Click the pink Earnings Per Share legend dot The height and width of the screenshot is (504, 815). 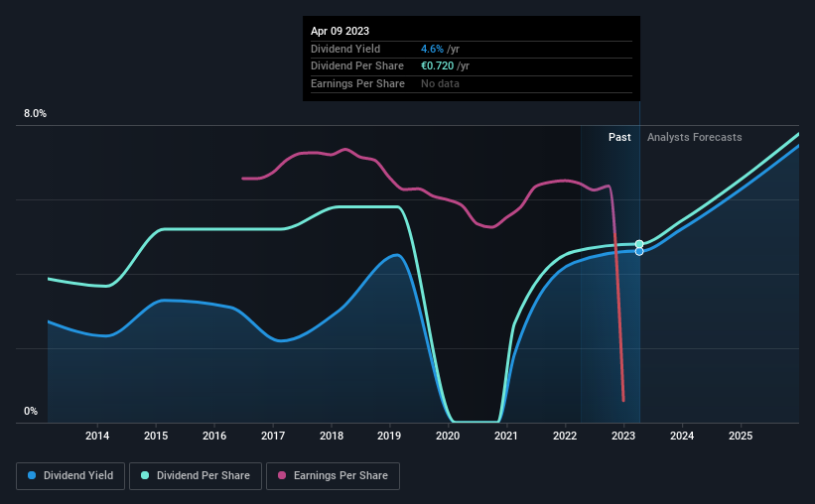(x=282, y=475)
